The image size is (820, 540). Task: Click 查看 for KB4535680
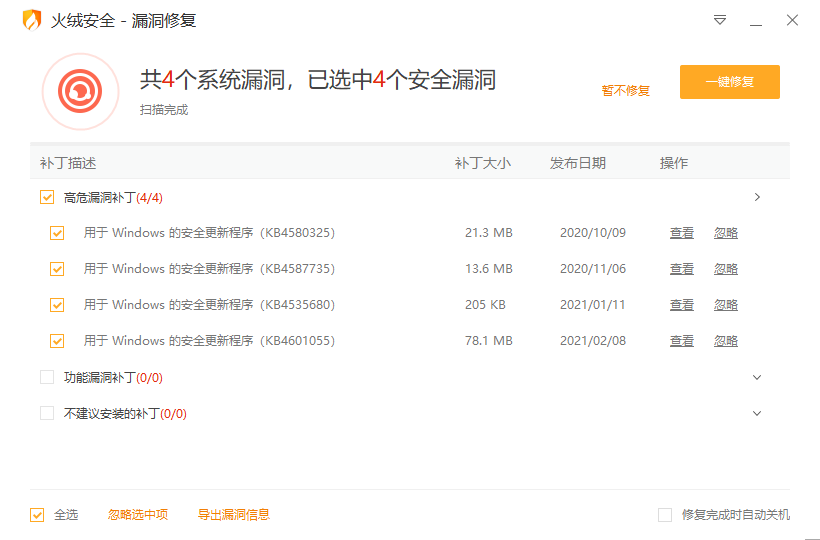pos(682,305)
